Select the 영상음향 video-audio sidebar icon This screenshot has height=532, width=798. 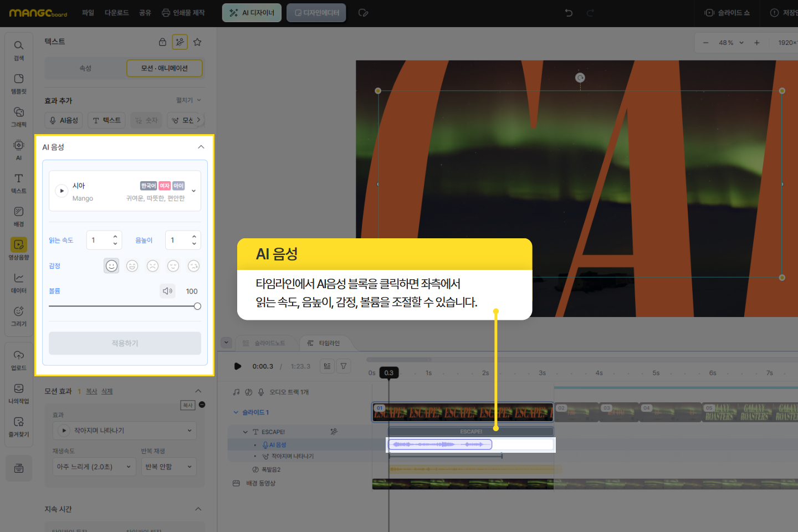click(x=19, y=248)
